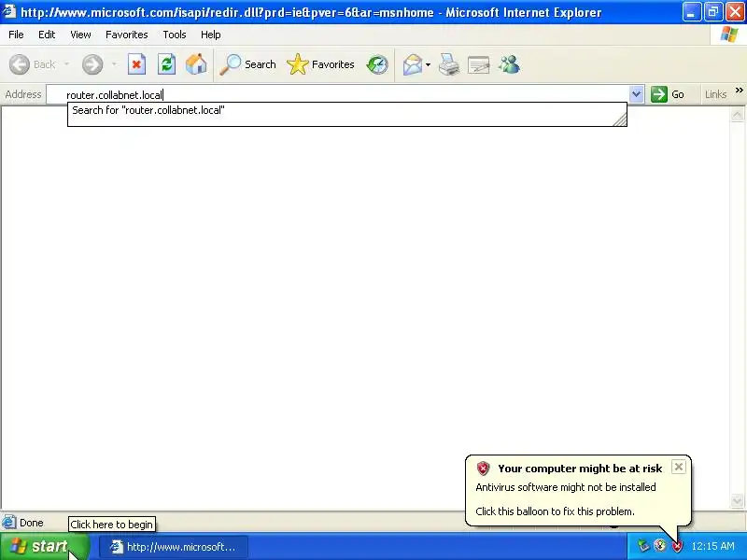Expand the Links toolbar chevron
Screen dimensions: 747x560
[x=739, y=91]
